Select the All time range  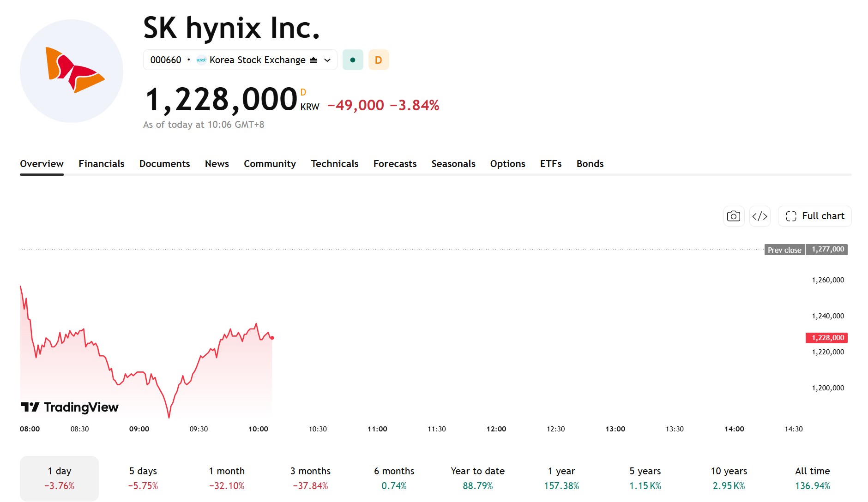[x=813, y=478]
